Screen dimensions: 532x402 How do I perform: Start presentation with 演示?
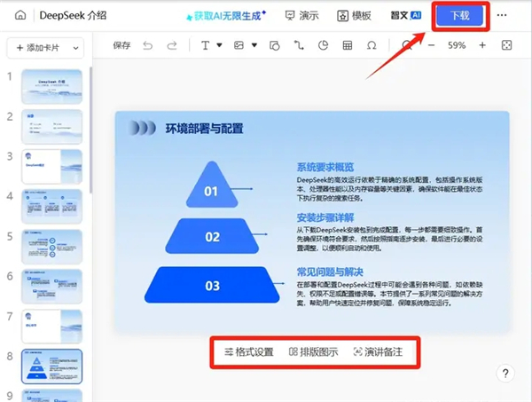(301, 16)
